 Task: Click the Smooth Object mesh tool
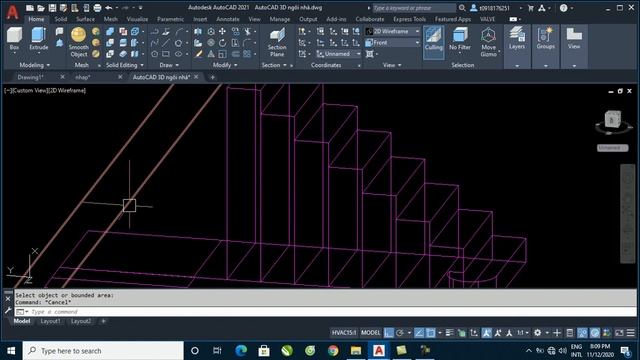(78, 42)
